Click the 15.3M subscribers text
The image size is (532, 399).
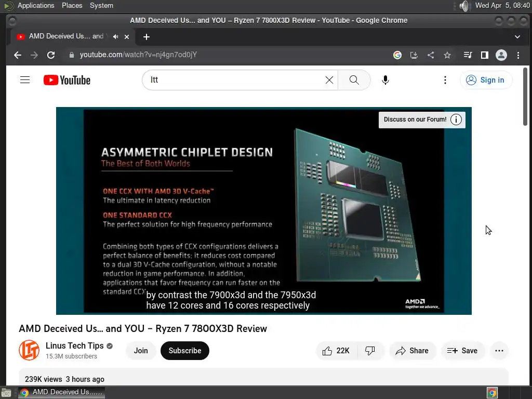pos(71,356)
